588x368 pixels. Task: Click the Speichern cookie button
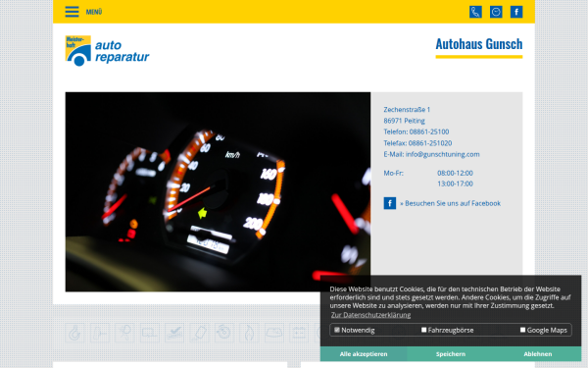point(451,353)
